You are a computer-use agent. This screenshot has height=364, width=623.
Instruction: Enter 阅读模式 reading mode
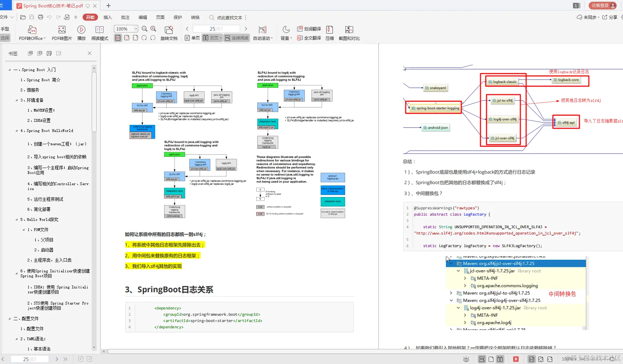tap(100, 33)
